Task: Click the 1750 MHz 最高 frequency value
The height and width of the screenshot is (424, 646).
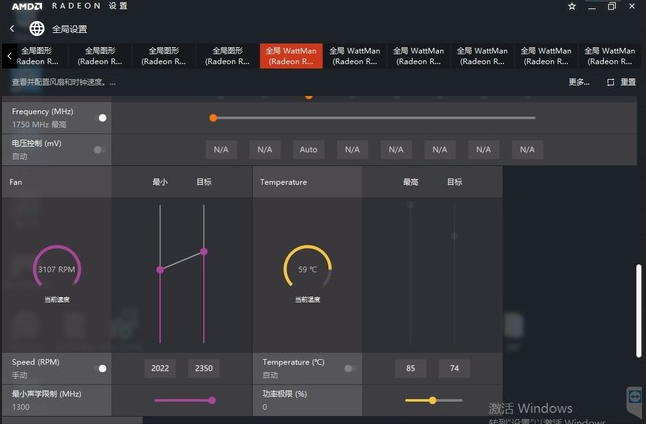Action: 39,124
